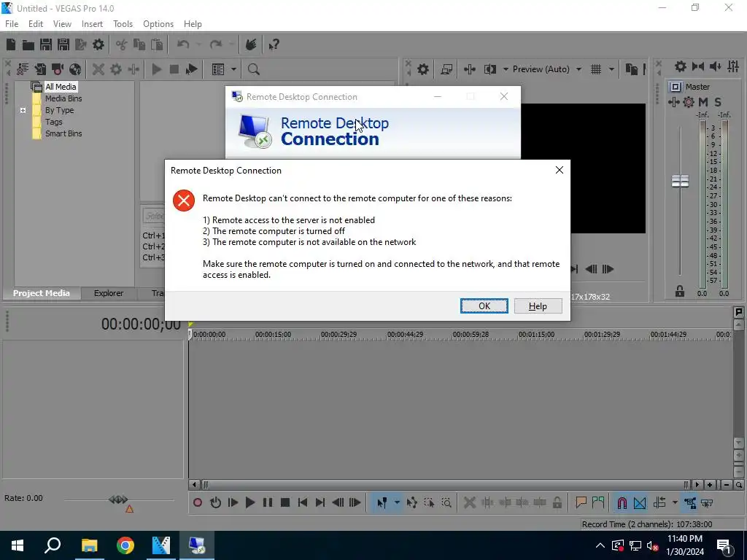Open the Views dropdown arrow in Project Media
The width and height of the screenshot is (747, 560).
pyautogui.click(x=233, y=69)
